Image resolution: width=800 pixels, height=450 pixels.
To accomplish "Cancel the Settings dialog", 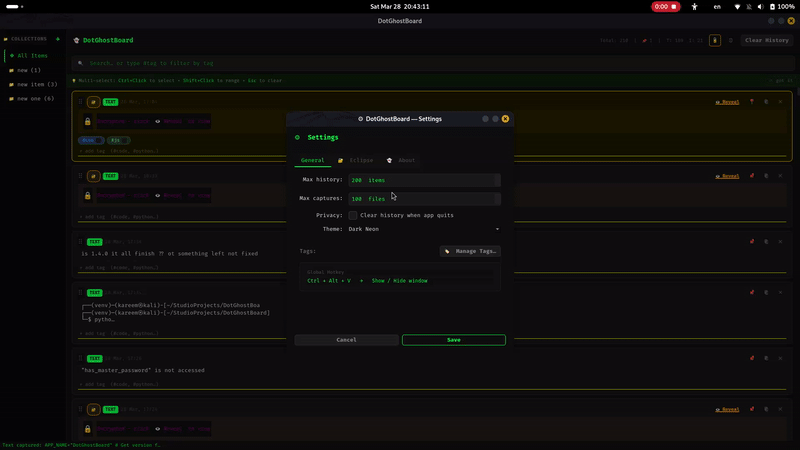I will click(x=346, y=340).
